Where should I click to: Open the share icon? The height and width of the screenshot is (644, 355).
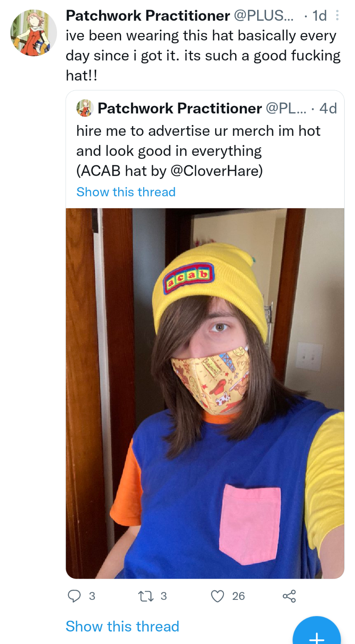(289, 596)
